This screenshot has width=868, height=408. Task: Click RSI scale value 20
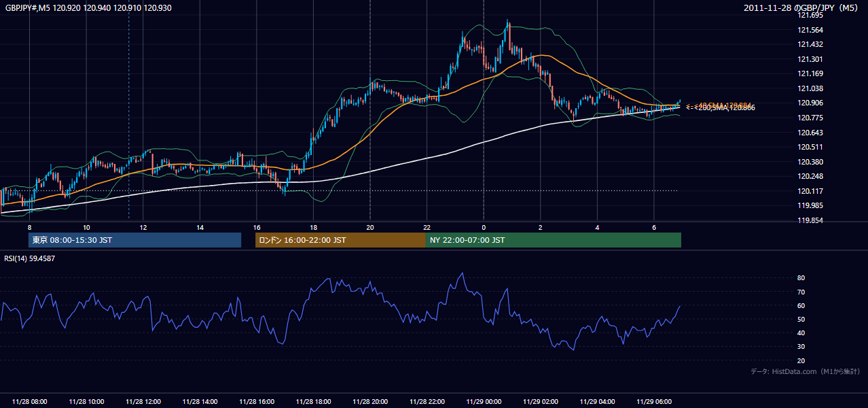point(801,361)
